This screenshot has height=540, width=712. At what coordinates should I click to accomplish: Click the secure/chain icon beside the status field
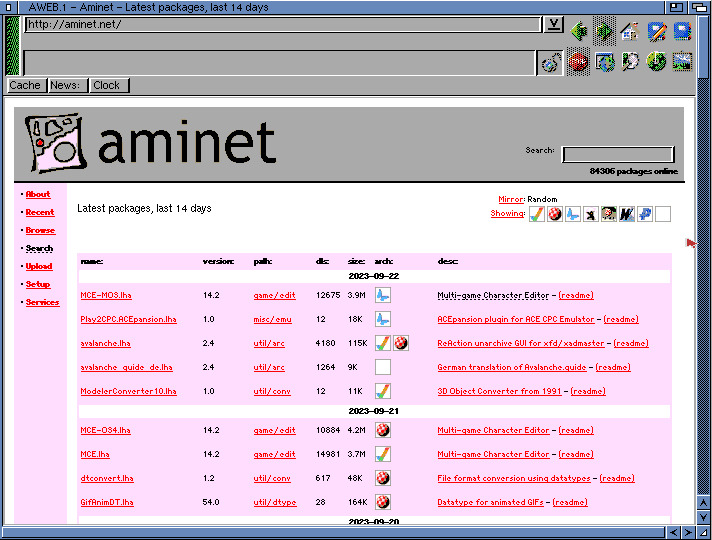551,63
